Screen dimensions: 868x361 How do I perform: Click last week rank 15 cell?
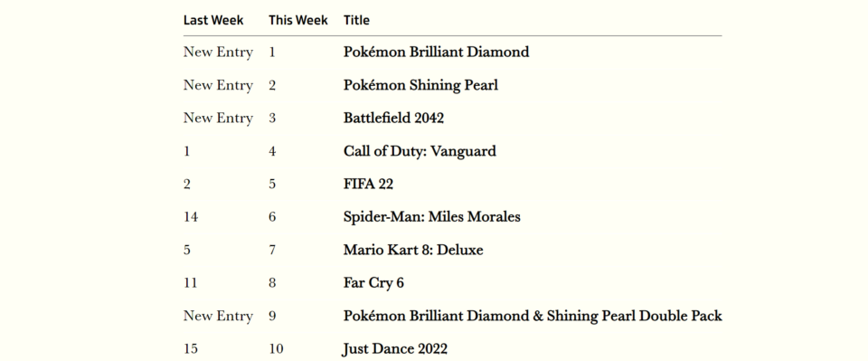point(191,349)
